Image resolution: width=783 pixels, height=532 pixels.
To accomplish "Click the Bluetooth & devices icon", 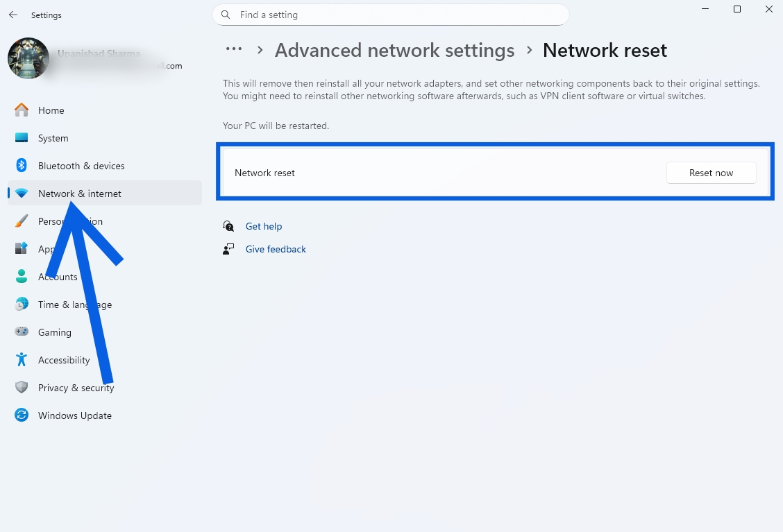I will 21,165.
